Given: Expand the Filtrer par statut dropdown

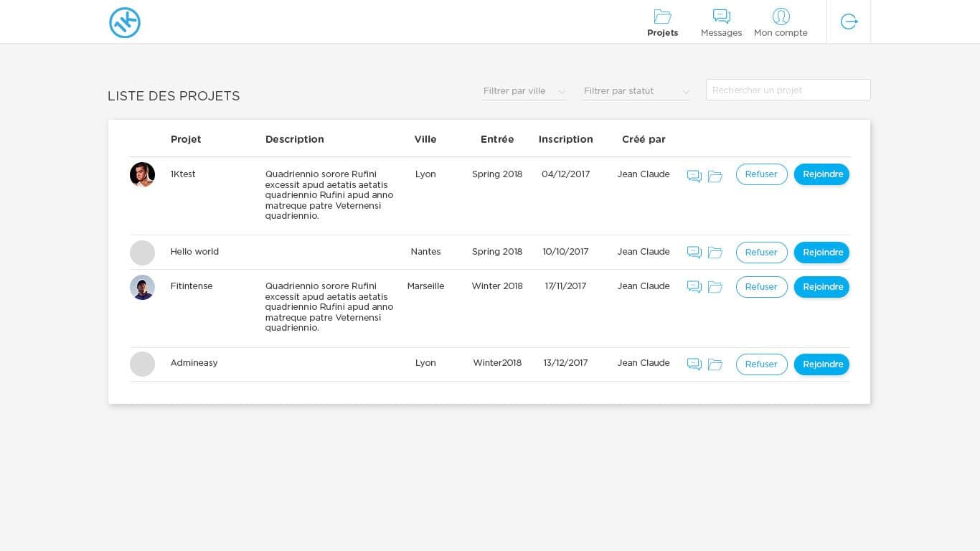Looking at the screenshot, I should tap(636, 91).
